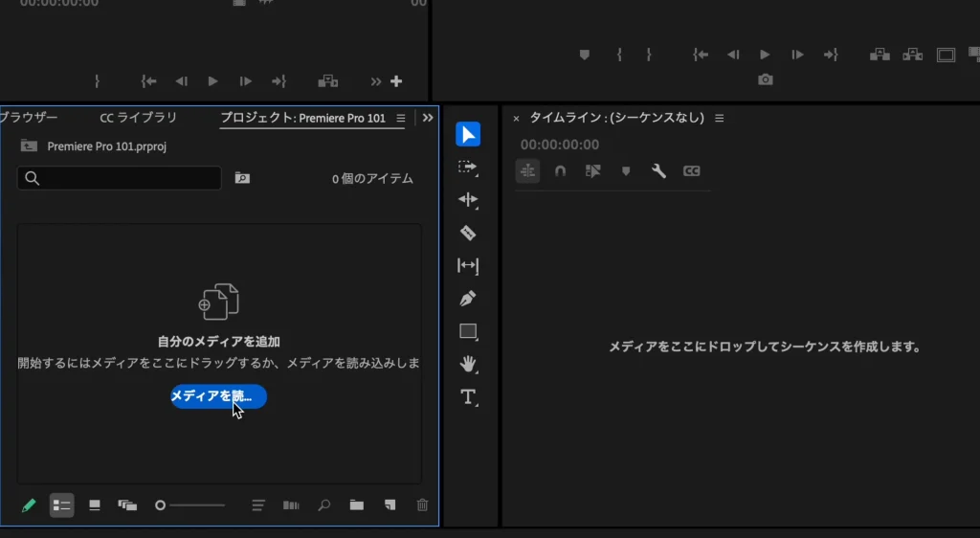
Task: Go up to parent bin folder icon
Action: click(x=29, y=146)
